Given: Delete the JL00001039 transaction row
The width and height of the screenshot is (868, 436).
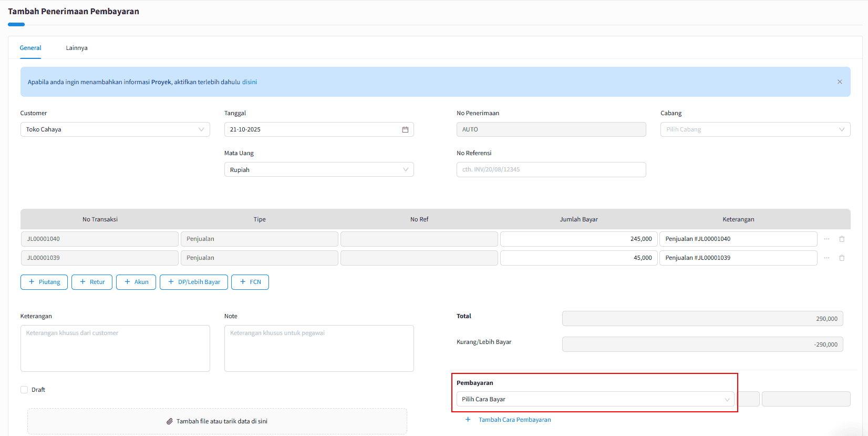Looking at the screenshot, I should coord(842,258).
